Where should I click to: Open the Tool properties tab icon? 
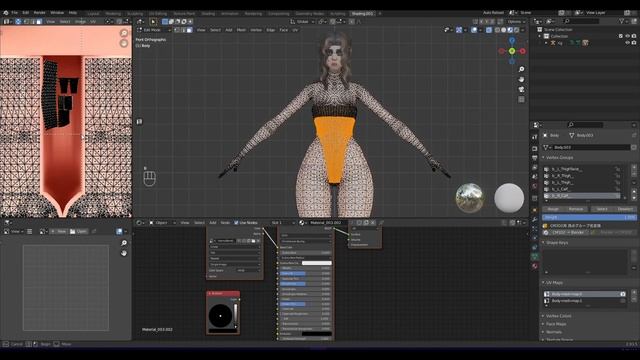[535, 137]
